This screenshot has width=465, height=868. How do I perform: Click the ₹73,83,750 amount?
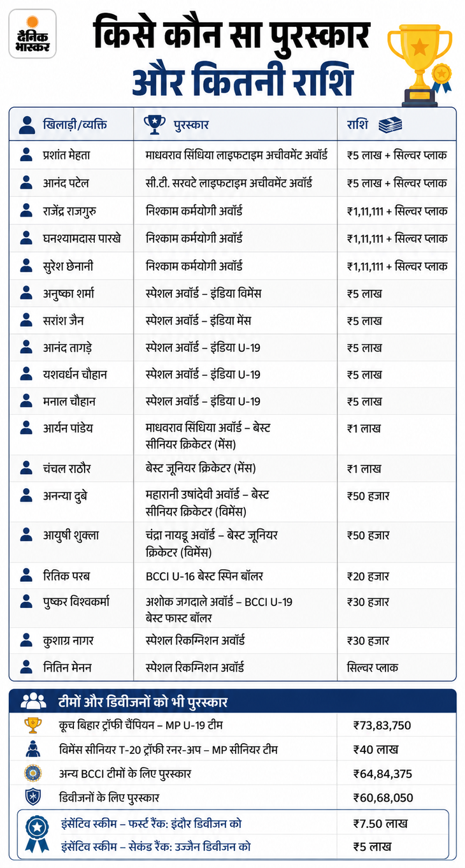pos(382,725)
